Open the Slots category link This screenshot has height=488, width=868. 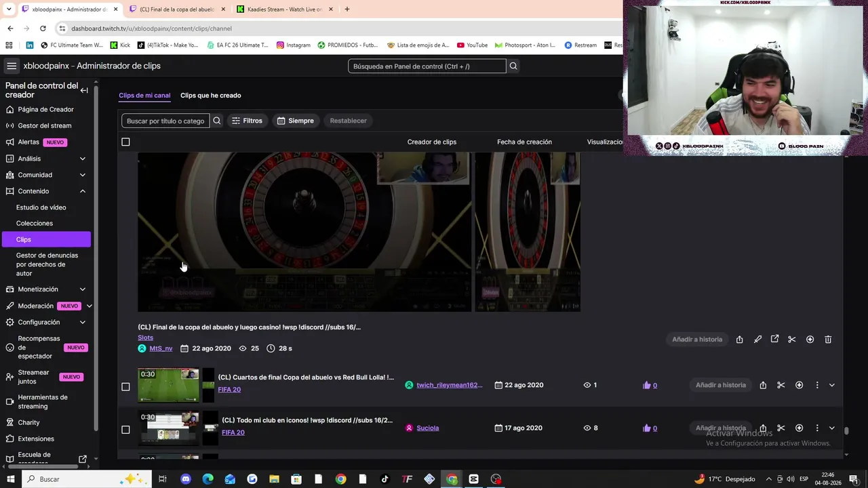145,338
